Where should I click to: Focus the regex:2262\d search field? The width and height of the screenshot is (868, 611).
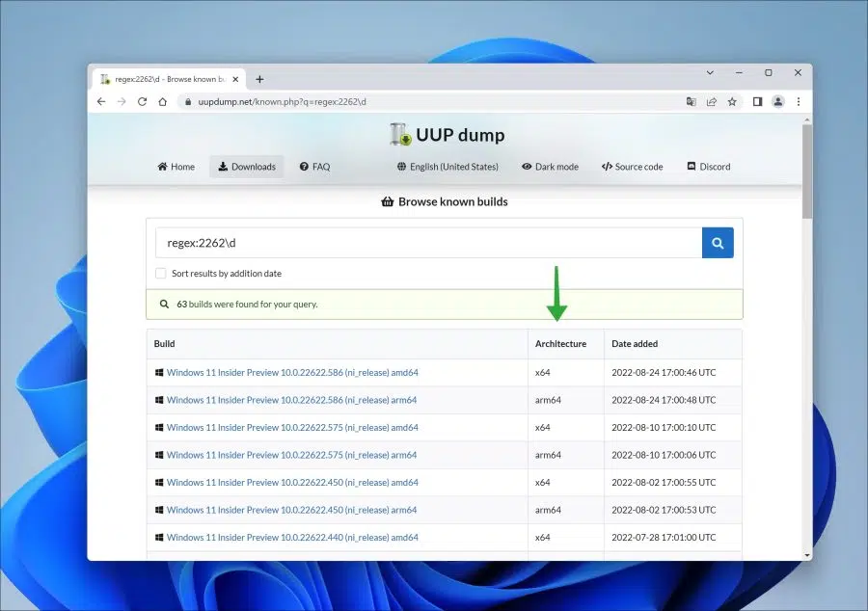428,243
